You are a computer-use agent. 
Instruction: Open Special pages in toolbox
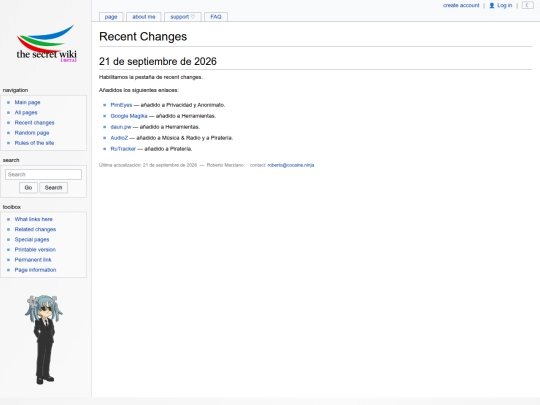tap(32, 239)
